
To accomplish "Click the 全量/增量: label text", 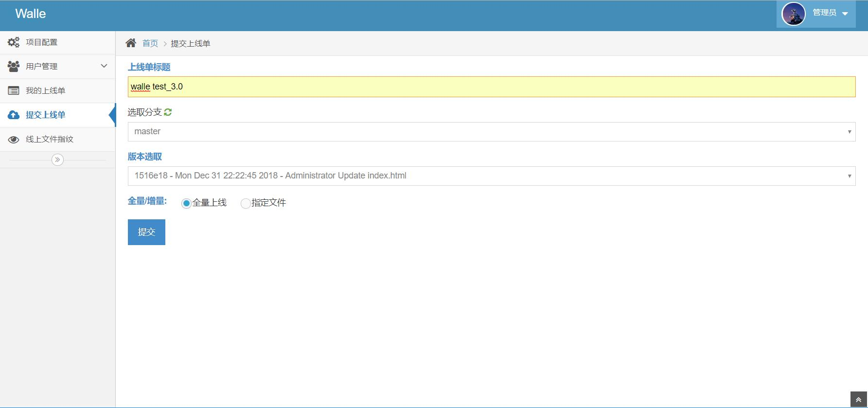I will point(147,201).
